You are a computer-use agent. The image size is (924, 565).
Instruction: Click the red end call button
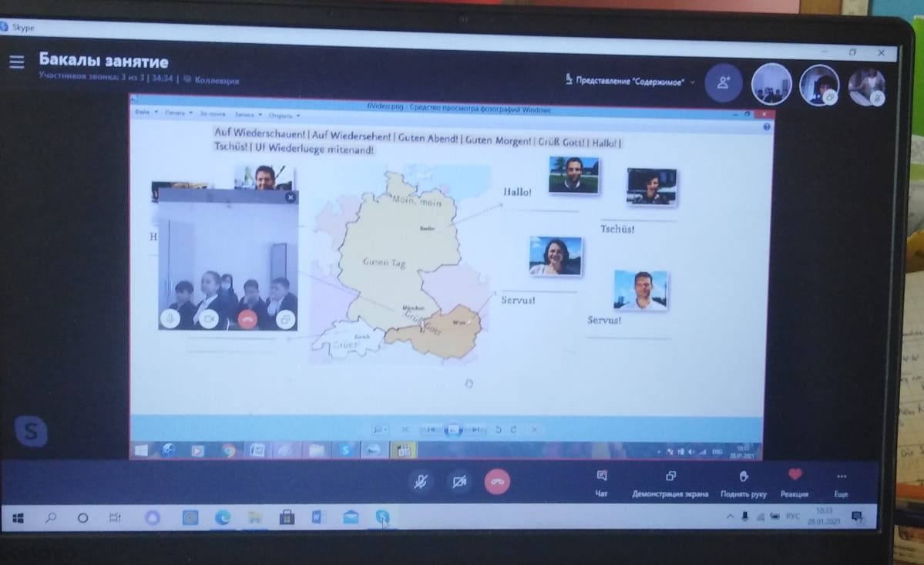tap(498, 483)
